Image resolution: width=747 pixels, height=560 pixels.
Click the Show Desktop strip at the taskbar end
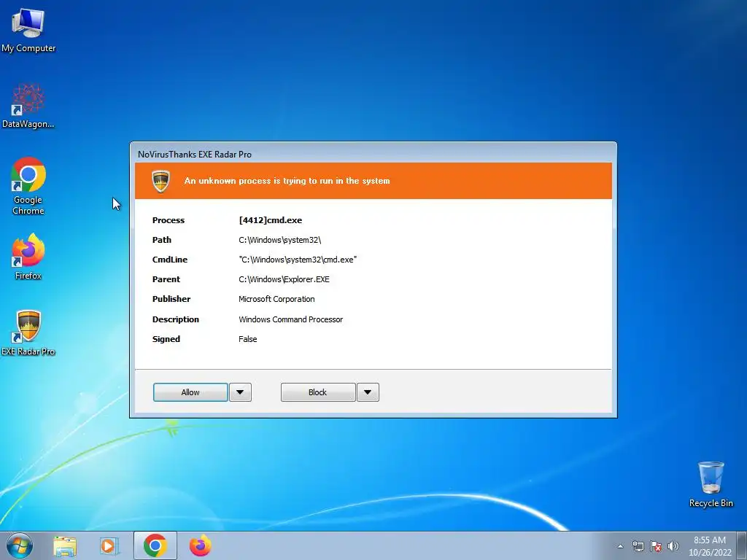point(742,545)
